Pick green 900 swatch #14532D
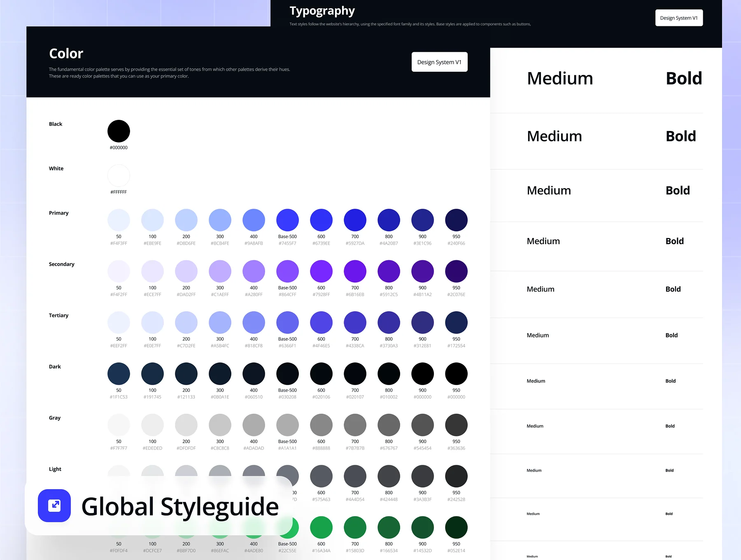741x560 pixels. [422, 527]
